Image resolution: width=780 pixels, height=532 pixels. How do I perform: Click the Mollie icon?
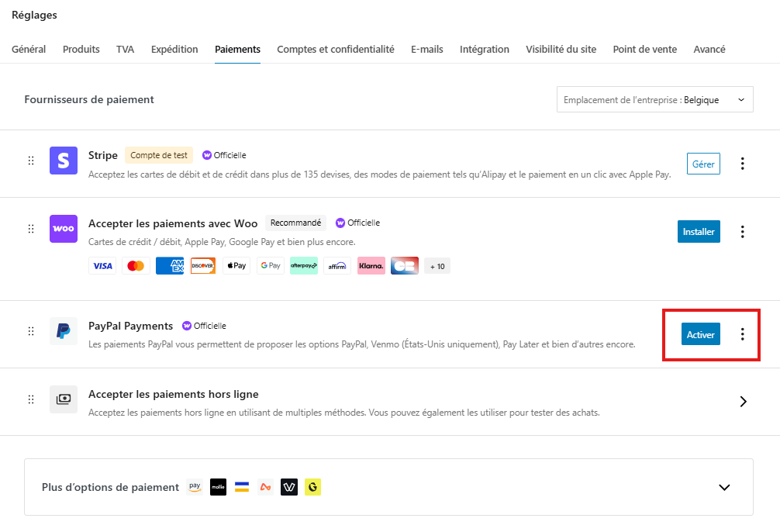coord(218,487)
